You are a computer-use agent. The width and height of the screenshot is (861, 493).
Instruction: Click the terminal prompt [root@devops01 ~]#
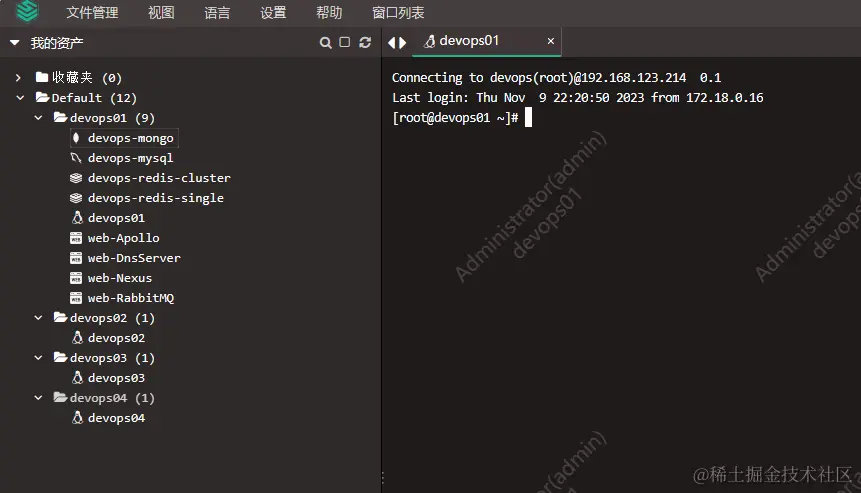(x=455, y=117)
